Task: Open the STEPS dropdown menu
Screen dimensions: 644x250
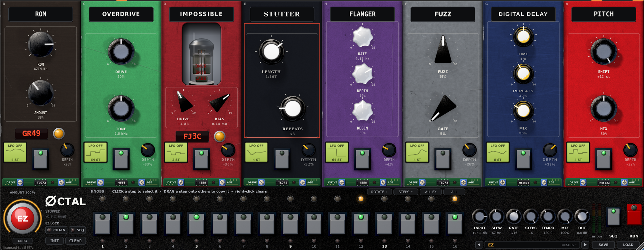Action: click(x=405, y=192)
